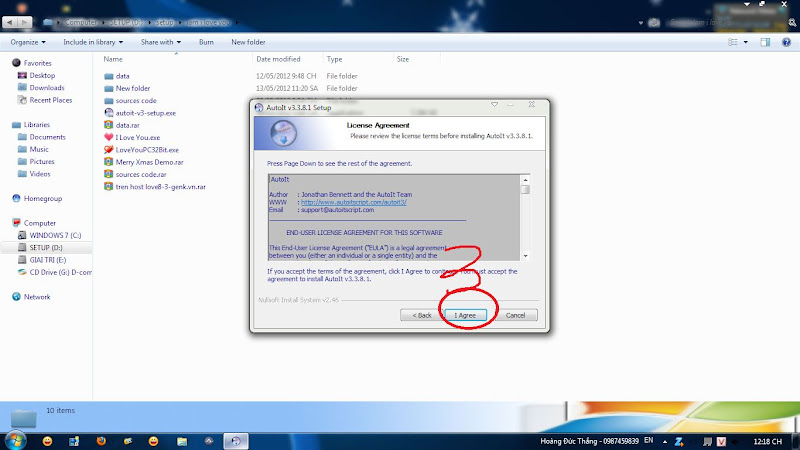800x450 pixels.
Task: Open the sources code folder icon
Action: 108,100
